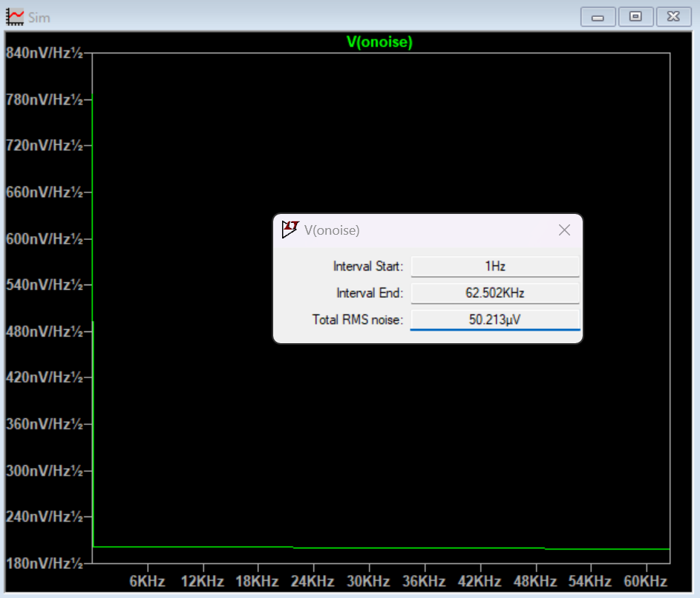Click the 12KHz frequency axis label
The width and height of the screenshot is (700, 598).
(203, 582)
